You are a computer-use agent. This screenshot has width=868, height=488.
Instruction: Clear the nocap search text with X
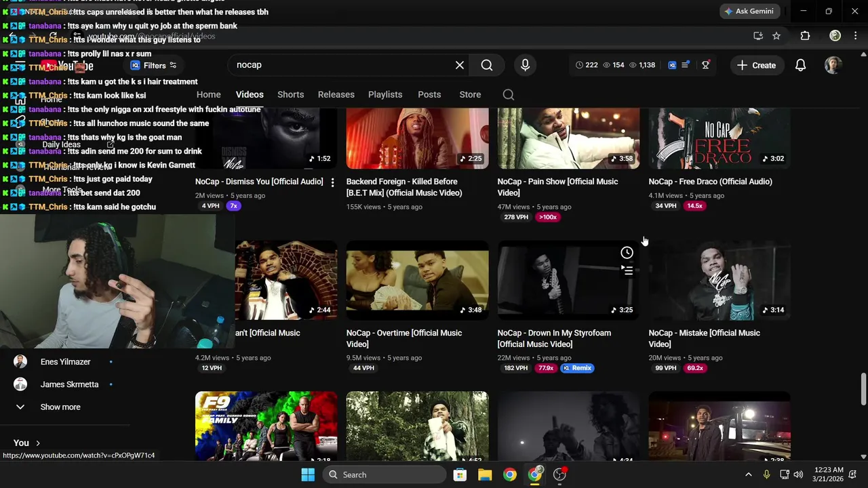460,65
